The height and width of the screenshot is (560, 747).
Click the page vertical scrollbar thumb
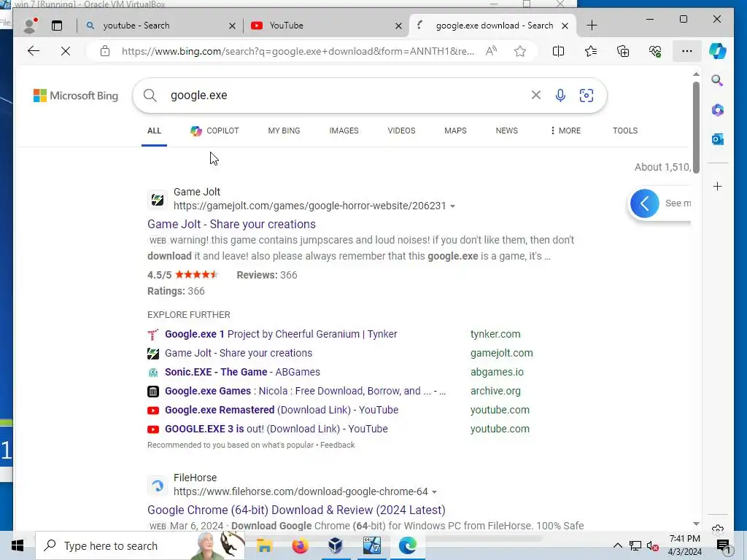coord(696,128)
